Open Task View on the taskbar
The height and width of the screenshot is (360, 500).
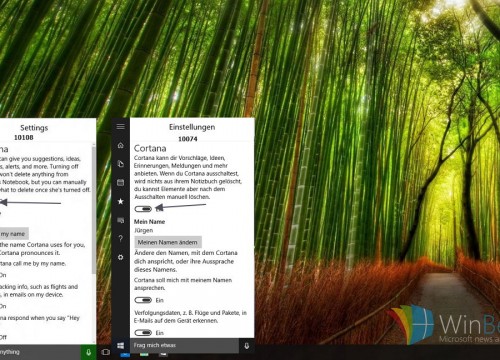(x=105, y=352)
